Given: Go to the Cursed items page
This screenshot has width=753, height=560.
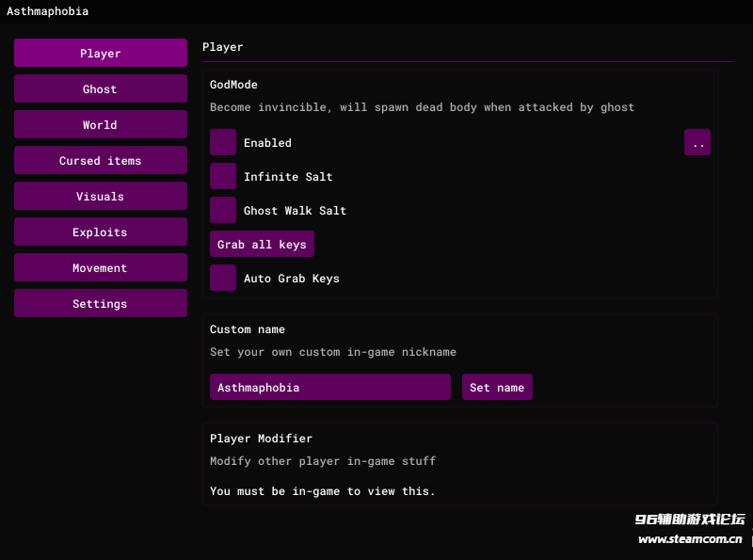Looking at the screenshot, I should (100, 161).
